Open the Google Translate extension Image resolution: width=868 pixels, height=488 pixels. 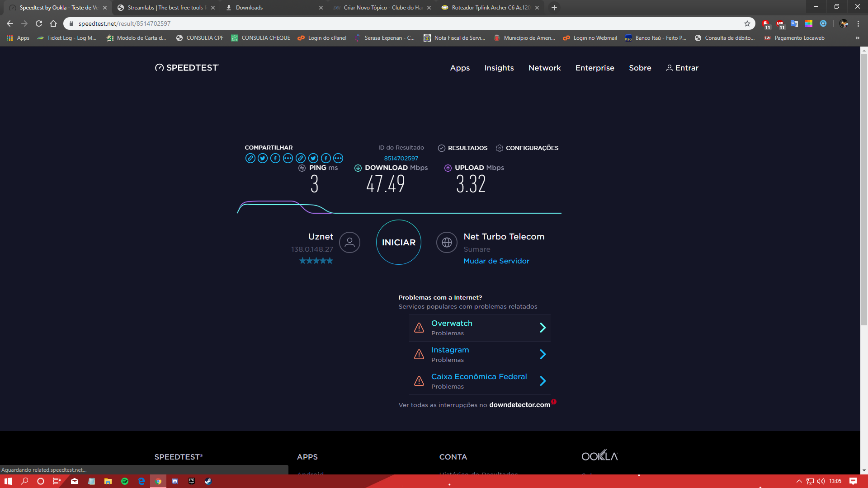pos(794,24)
